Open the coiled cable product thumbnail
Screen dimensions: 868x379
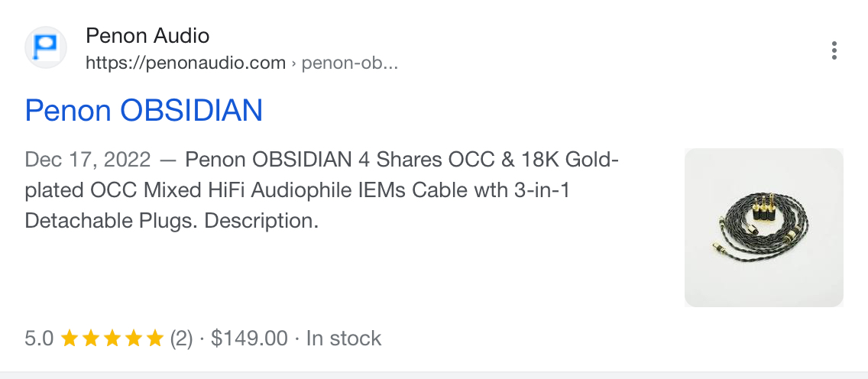(764, 228)
